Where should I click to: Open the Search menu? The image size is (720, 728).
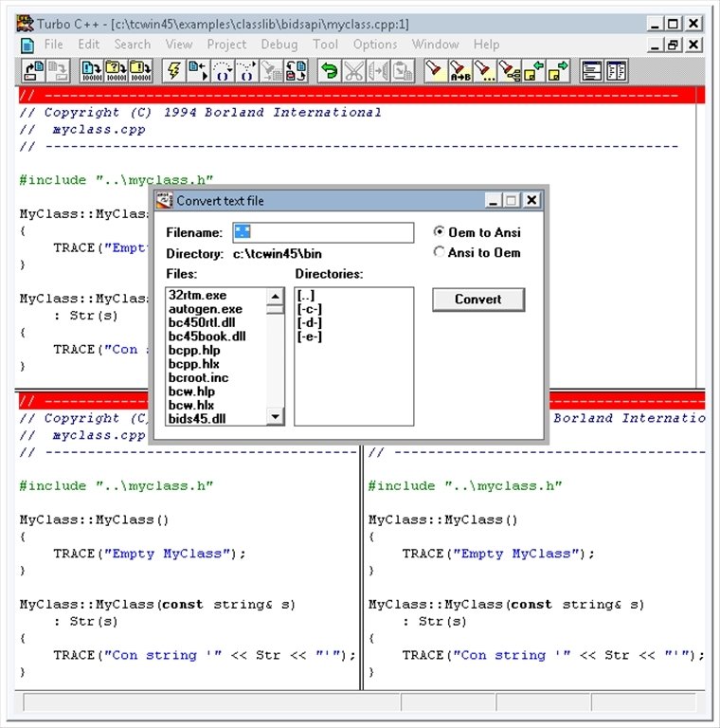point(133,45)
